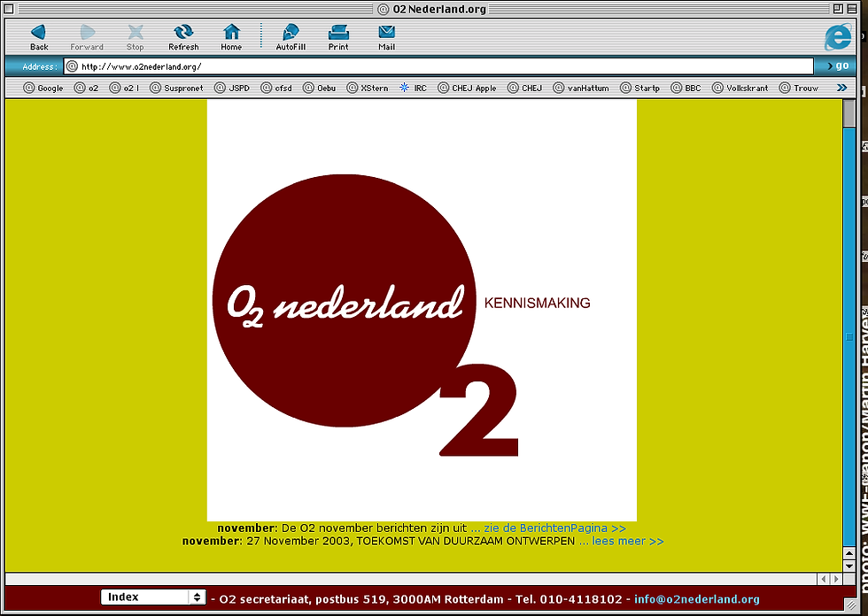
Task: Click the page icon in address bar
Action: click(x=72, y=67)
